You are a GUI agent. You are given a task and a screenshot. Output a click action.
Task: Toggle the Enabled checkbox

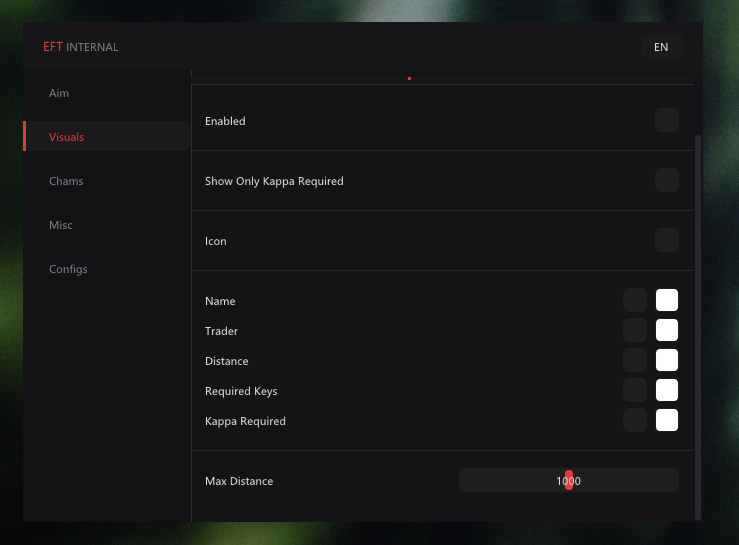[x=666, y=120]
